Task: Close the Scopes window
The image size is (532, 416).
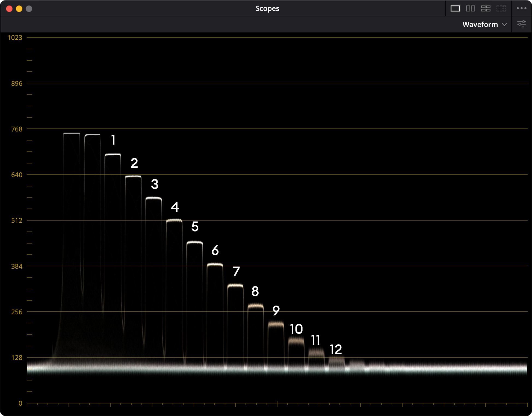Action: [9, 9]
